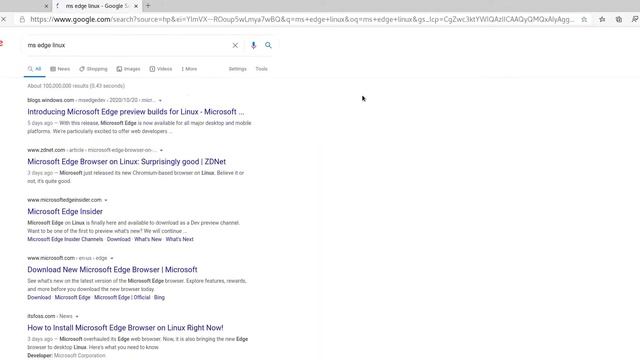Focus the browser address bar URL

pos(302,19)
